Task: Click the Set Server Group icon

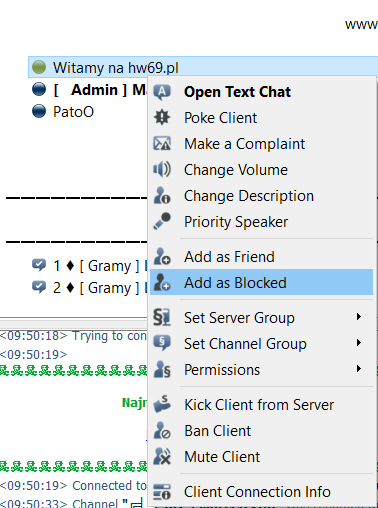Action: 162,317
